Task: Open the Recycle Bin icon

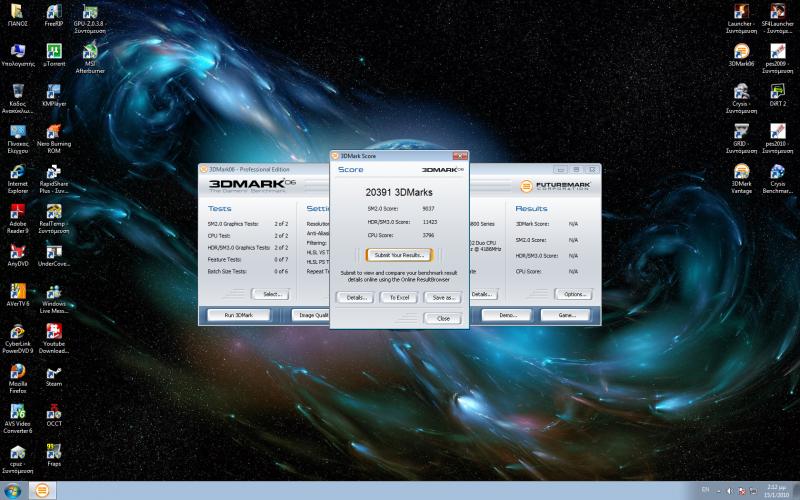Action: 18,99
